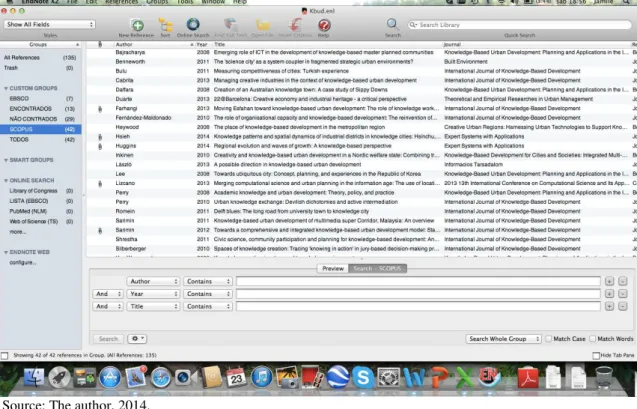Collapse the Online Search section
Image resolution: width=637 pixels, height=409 pixels.
click(x=6, y=180)
